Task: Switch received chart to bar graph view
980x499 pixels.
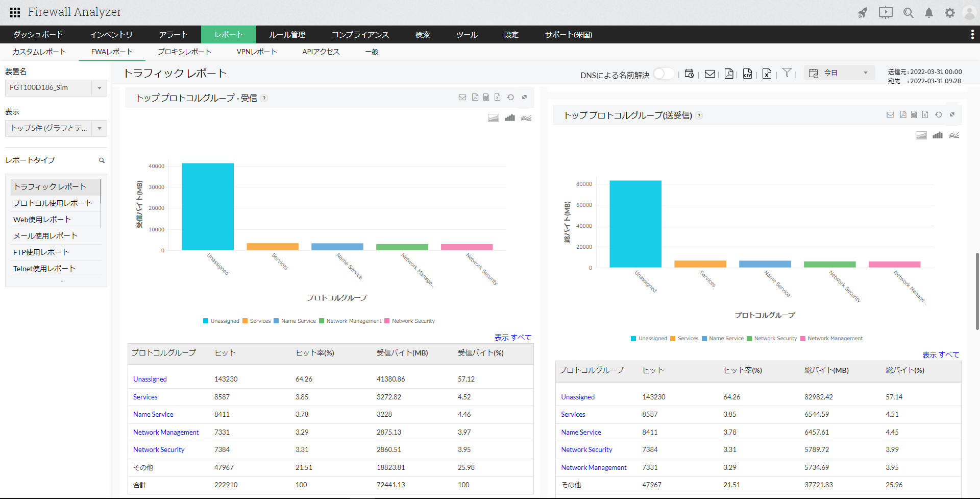Action: 510,118
